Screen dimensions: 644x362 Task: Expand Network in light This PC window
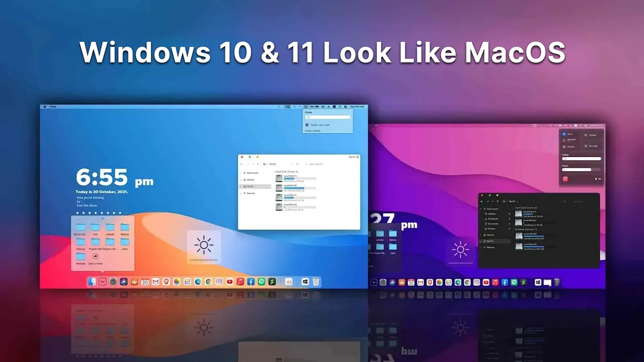(241, 193)
